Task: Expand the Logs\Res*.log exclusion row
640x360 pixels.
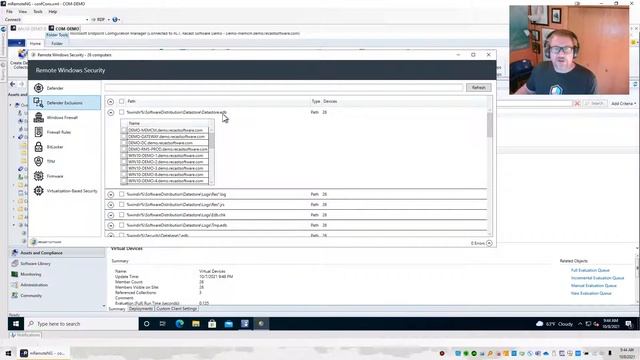Action: [111, 194]
